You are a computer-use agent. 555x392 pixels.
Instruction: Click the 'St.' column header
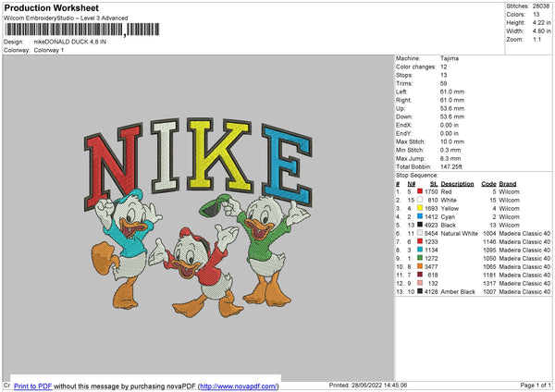434,184
